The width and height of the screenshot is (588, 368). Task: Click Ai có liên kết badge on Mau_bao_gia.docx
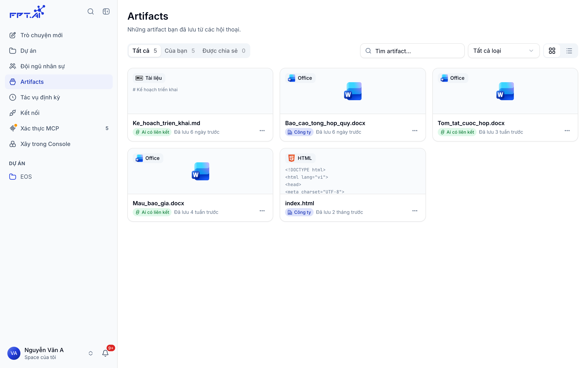click(x=152, y=212)
